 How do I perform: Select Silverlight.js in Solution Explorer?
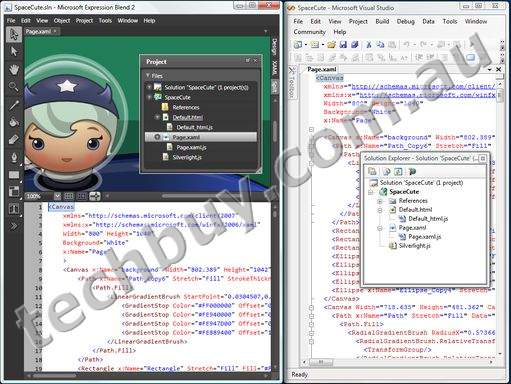click(x=415, y=246)
